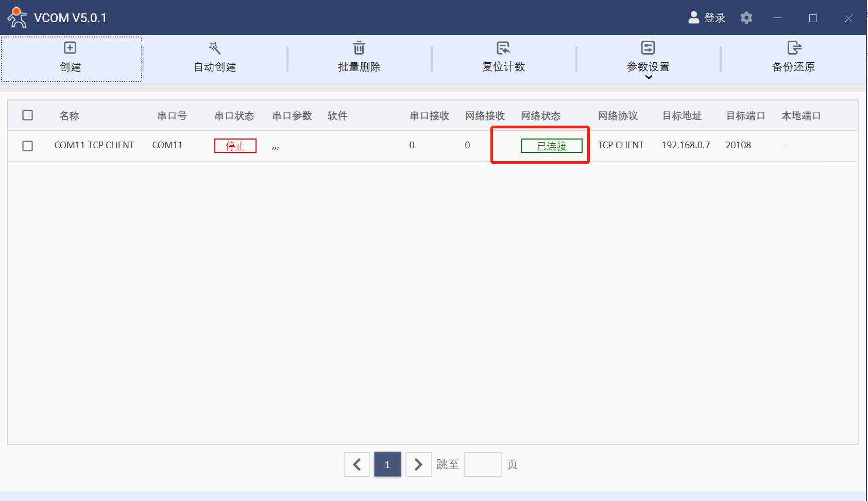This screenshot has height=501, width=868.
Task: Close the VCOM window
Action: (x=848, y=18)
